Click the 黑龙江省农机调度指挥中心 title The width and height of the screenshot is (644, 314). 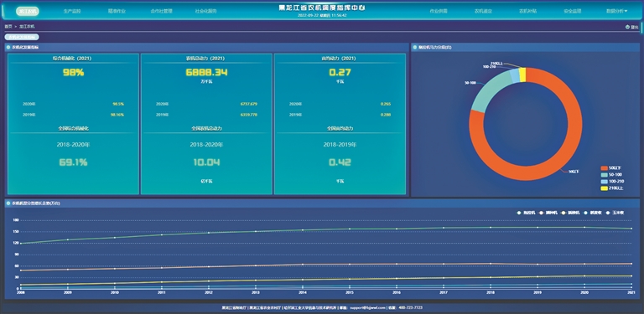coord(322,8)
